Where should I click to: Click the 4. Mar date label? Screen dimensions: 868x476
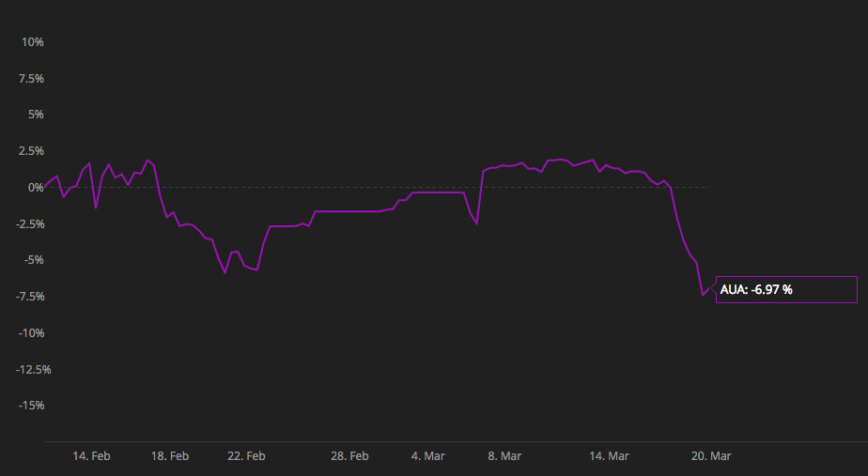point(428,456)
